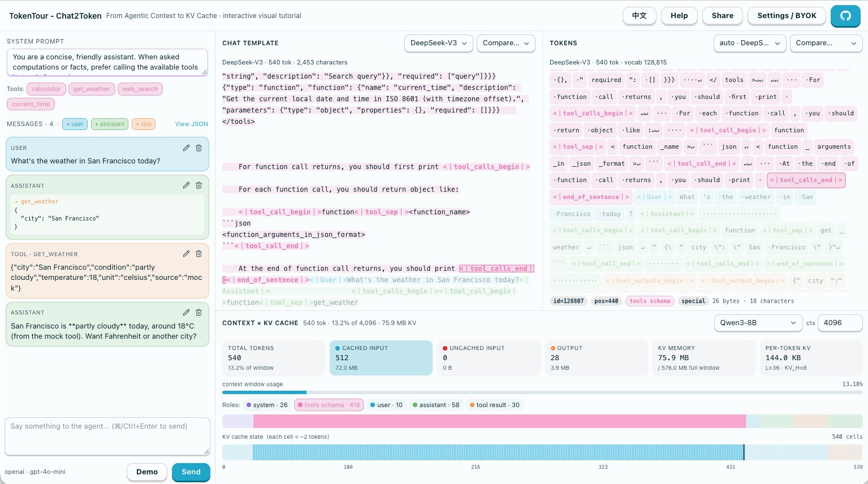Edit the TOOL GET_WEATHER message
Screen dimensions: 868x484
tap(186, 253)
